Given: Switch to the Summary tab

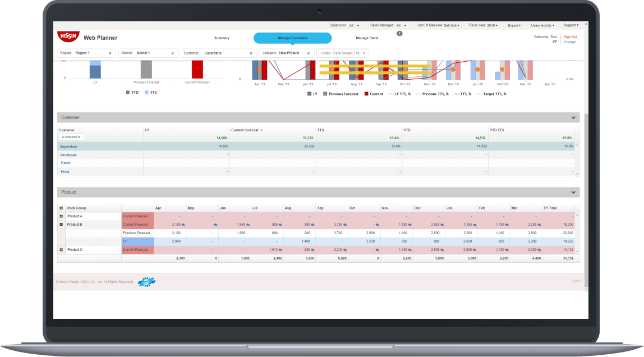Looking at the screenshot, I should 222,38.
